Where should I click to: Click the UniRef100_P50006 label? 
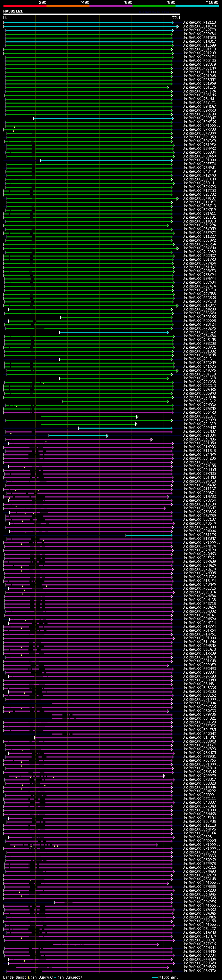(199, 321)
